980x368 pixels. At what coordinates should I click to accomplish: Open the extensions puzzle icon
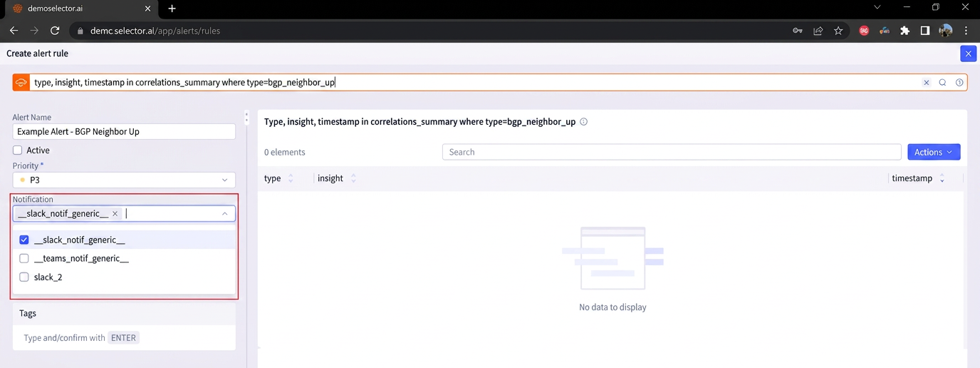pos(905,31)
